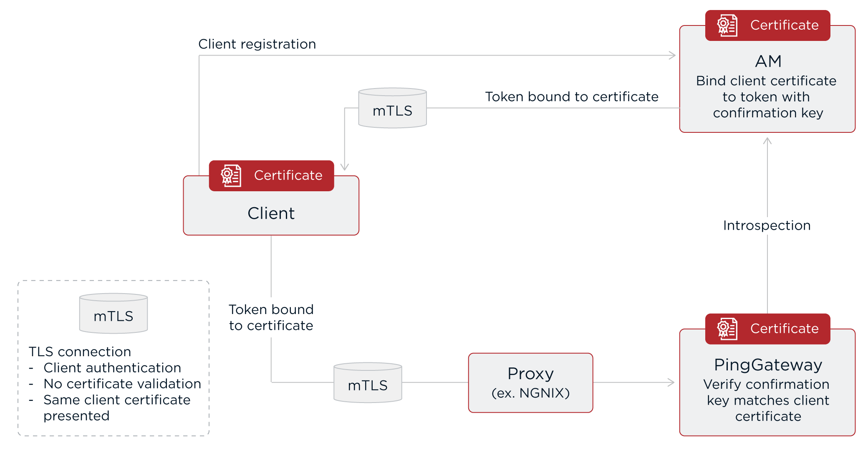The image size is (868, 451).
Task: Click the certificate icon on the PingGateway box
Action: (727, 329)
